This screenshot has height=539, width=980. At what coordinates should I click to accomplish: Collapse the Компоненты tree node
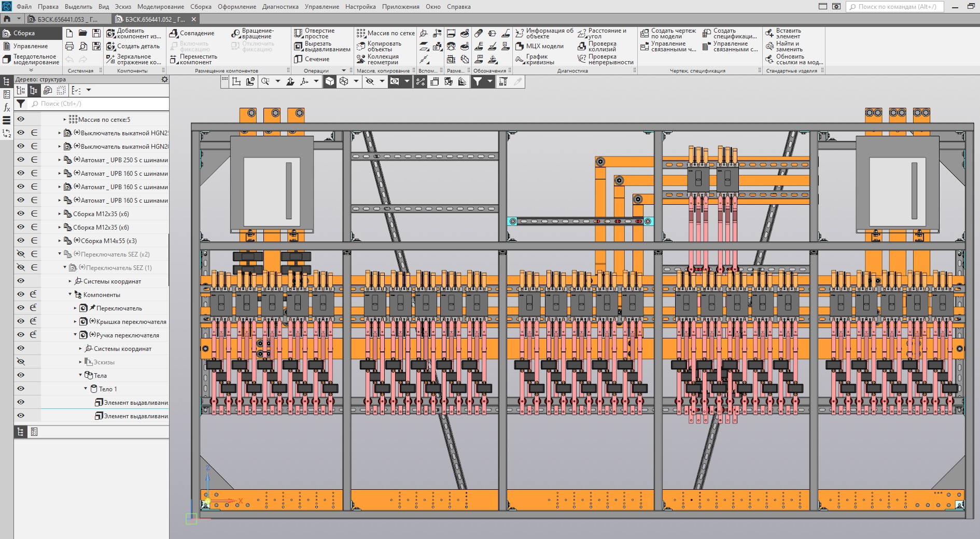click(70, 294)
